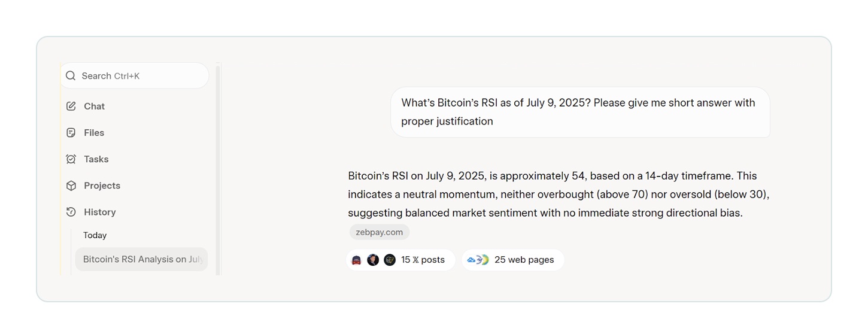Click the user's Bitcoin RSI question bubble
The width and height of the screenshot is (868, 331).
coord(579,112)
